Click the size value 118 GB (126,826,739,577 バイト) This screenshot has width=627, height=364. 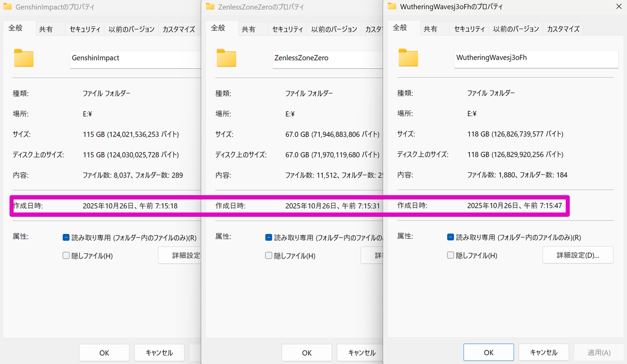click(515, 134)
